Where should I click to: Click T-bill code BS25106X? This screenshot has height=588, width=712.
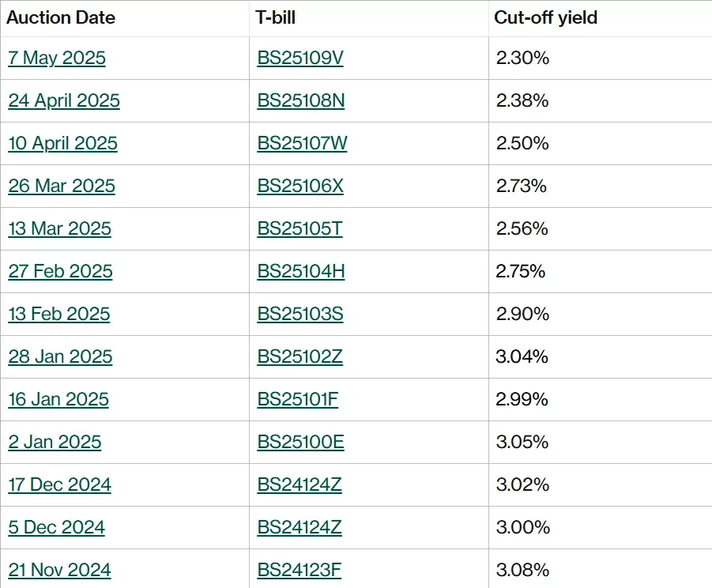300,187
